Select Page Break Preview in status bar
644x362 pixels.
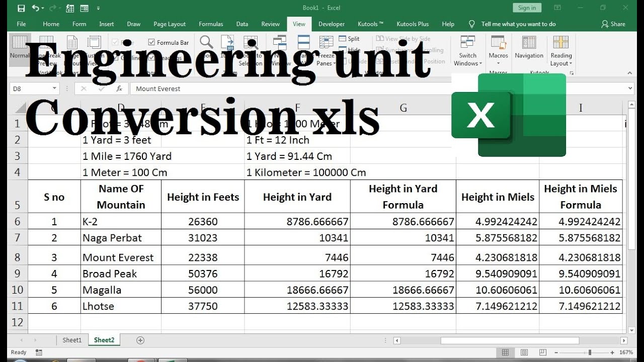point(542,352)
